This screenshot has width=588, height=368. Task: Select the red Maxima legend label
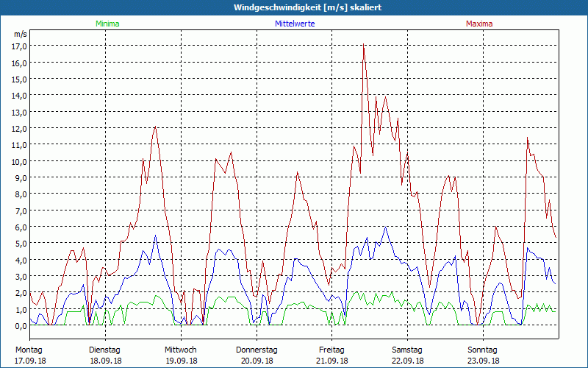479,24
